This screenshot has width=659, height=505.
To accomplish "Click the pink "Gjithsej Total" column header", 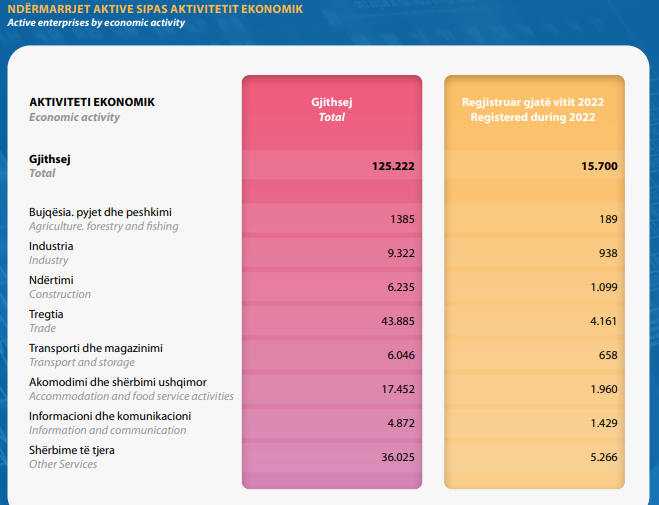I will pos(331,109).
